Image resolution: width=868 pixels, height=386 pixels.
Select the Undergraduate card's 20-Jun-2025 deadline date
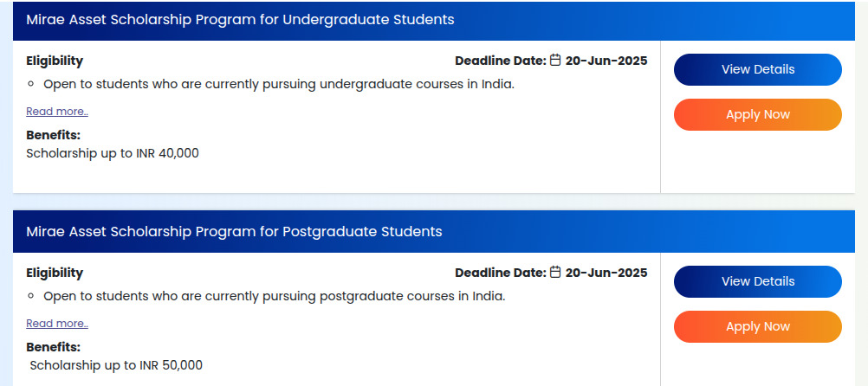606,61
